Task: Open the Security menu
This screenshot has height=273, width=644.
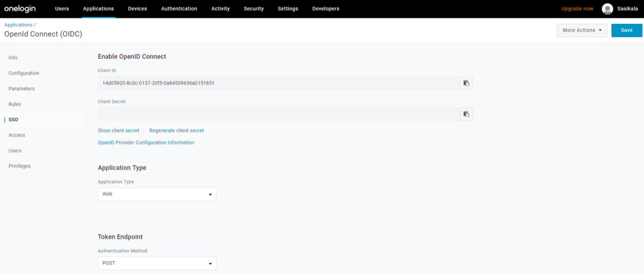Action: tap(254, 9)
